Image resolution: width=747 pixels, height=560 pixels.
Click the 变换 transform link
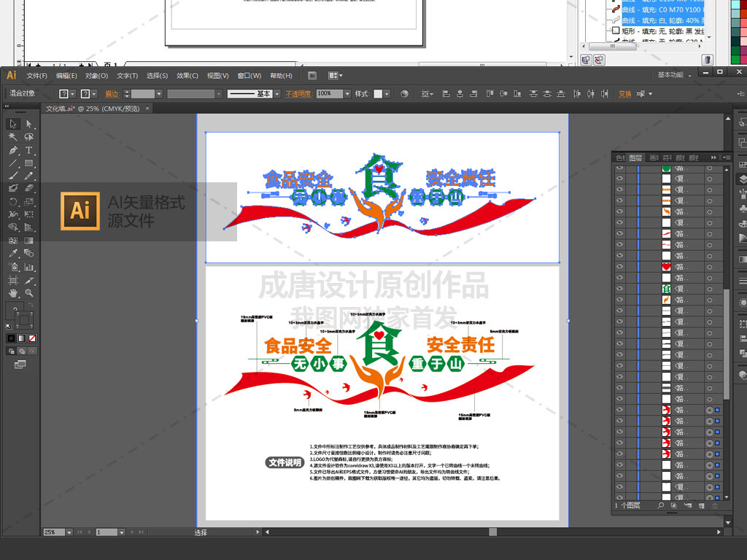(x=624, y=94)
